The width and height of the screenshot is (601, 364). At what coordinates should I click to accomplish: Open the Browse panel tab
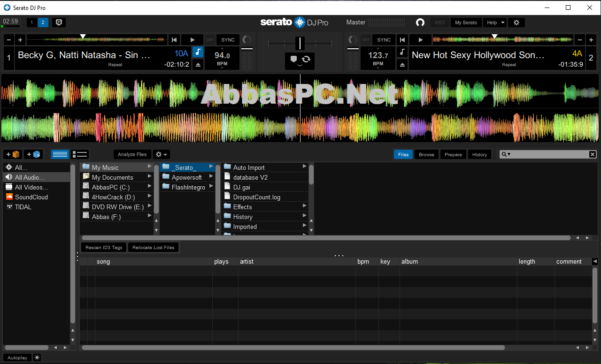pyautogui.click(x=426, y=154)
